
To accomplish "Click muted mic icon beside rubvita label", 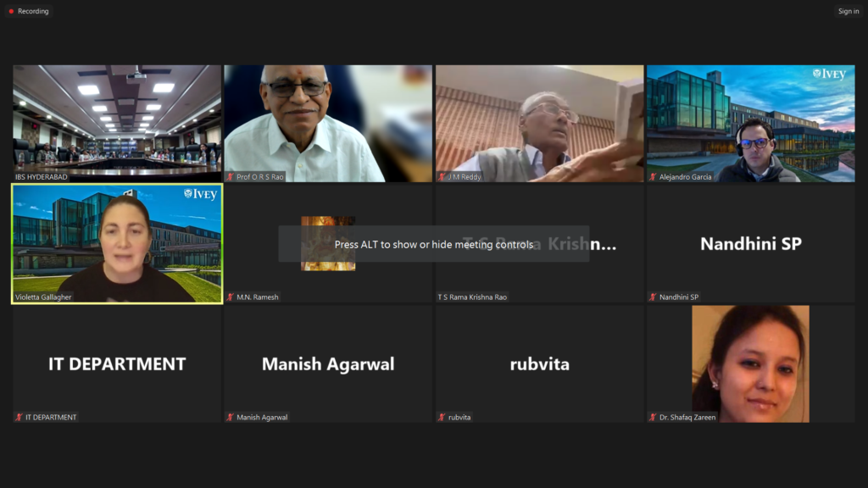I will click(442, 417).
